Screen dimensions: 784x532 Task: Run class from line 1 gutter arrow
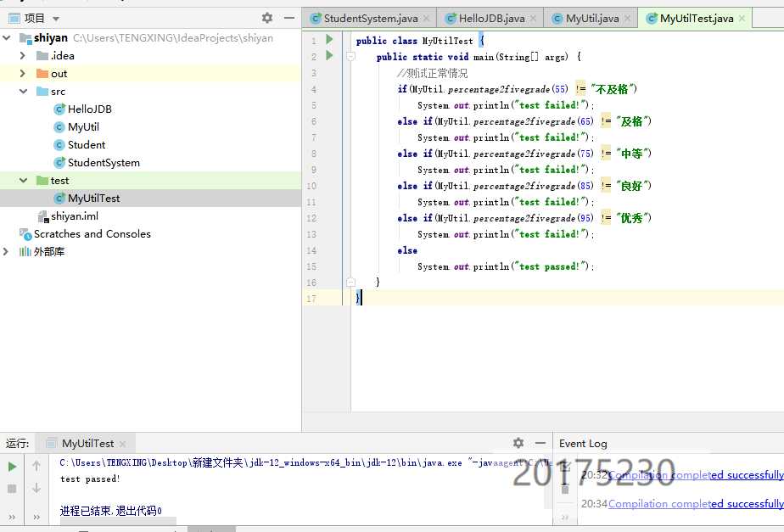pos(329,39)
